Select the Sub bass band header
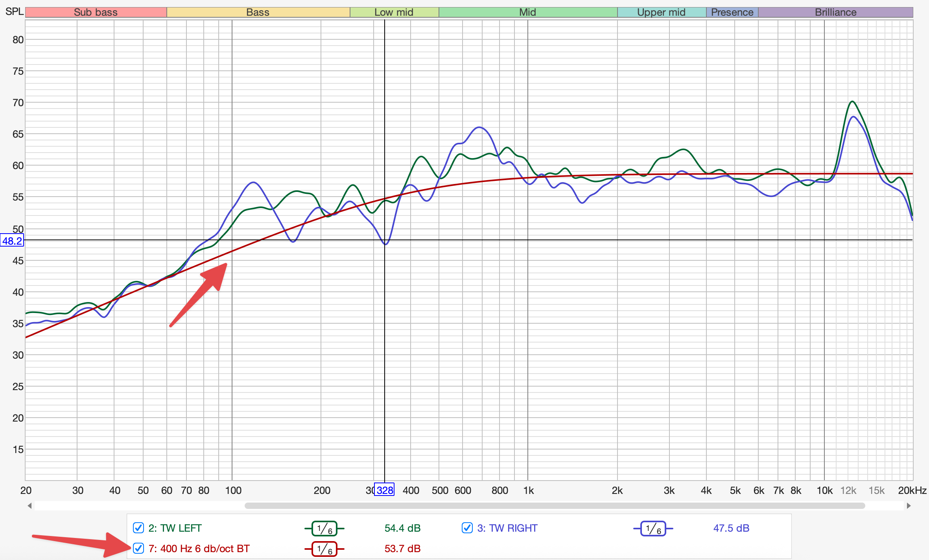 click(x=96, y=12)
